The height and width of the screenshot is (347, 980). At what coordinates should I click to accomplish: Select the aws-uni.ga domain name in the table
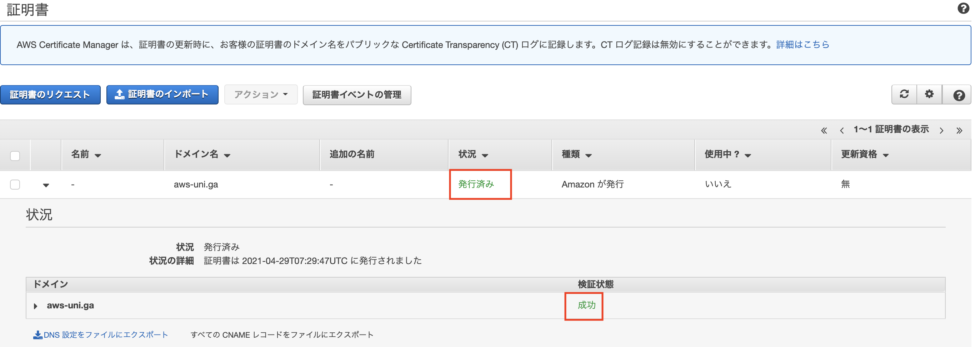click(196, 184)
